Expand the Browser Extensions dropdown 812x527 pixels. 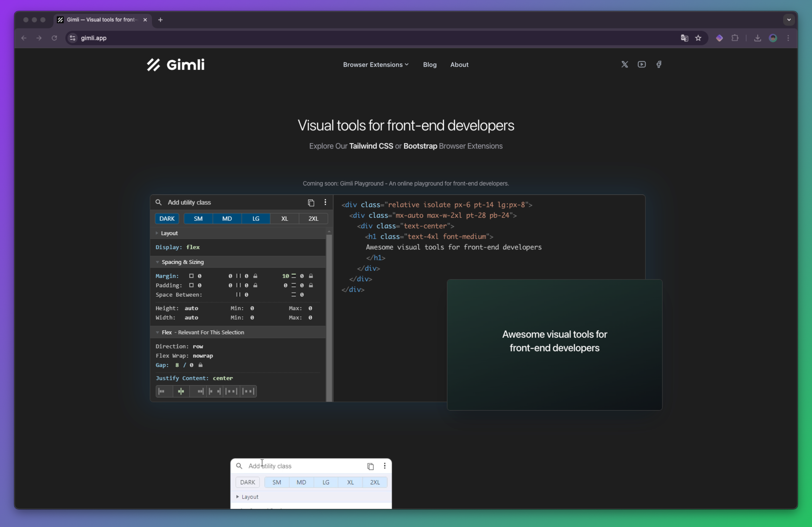(x=376, y=65)
